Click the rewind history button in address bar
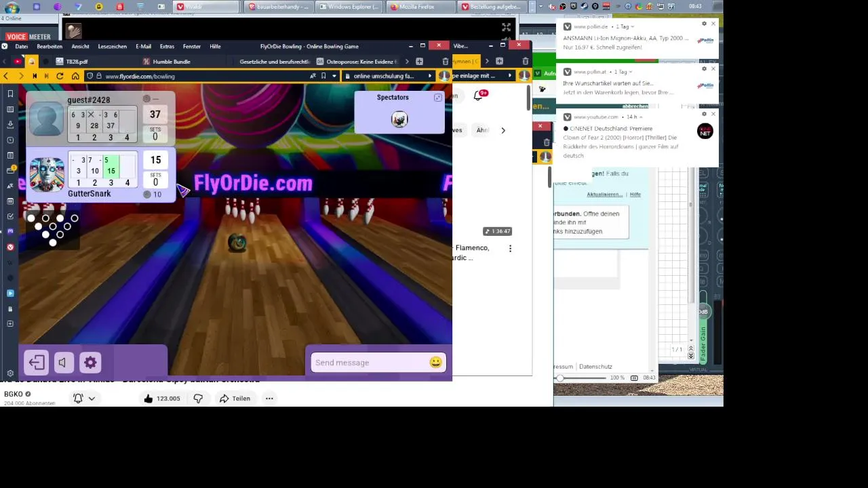Image resolution: width=868 pixels, height=488 pixels. coord(35,76)
